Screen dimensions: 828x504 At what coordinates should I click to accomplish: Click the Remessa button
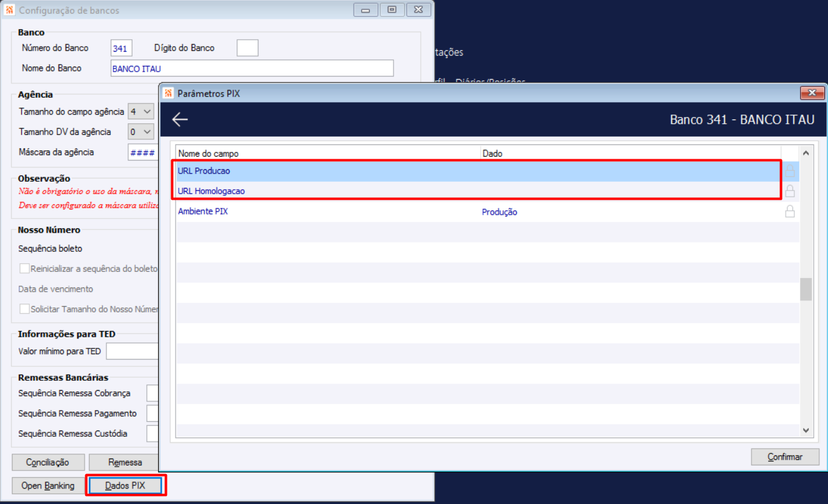click(x=125, y=462)
